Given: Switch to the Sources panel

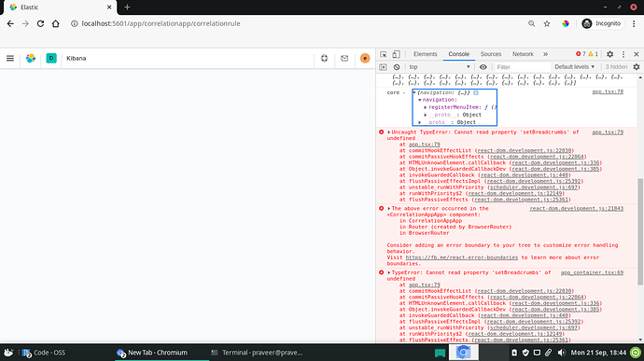Looking at the screenshot, I should pyautogui.click(x=491, y=54).
